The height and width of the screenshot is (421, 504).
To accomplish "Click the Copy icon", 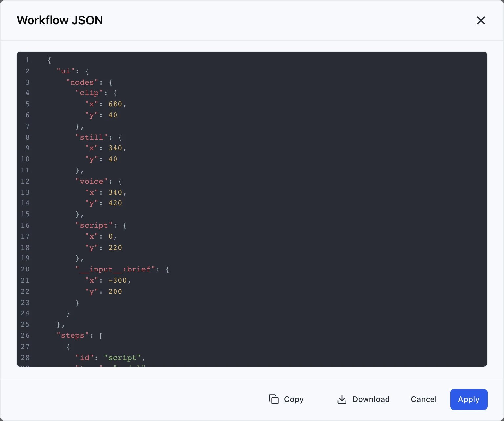I will (274, 399).
